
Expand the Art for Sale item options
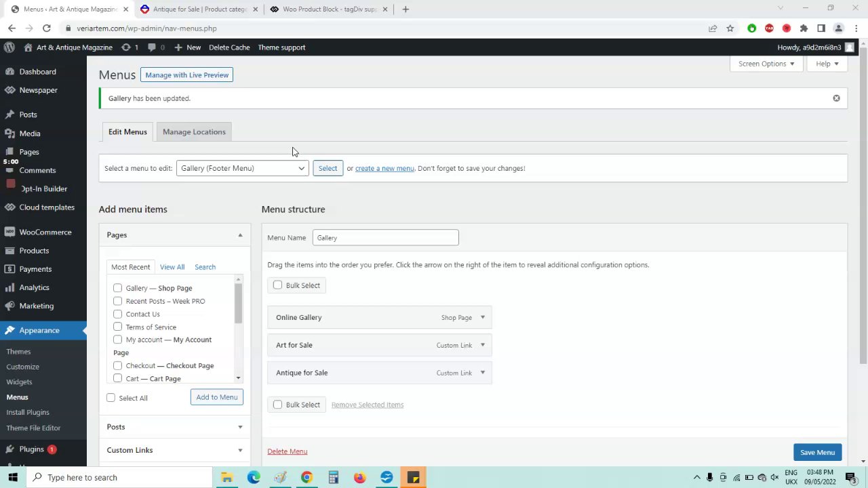(x=483, y=345)
